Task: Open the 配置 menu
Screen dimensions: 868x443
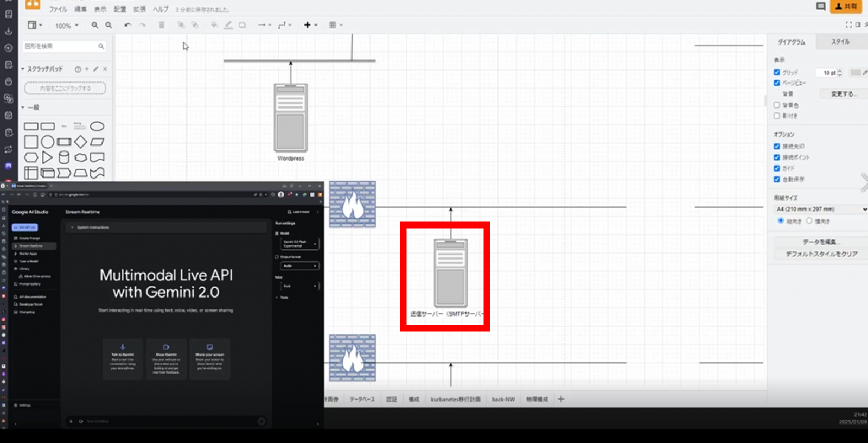Action: pyautogui.click(x=120, y=9)
